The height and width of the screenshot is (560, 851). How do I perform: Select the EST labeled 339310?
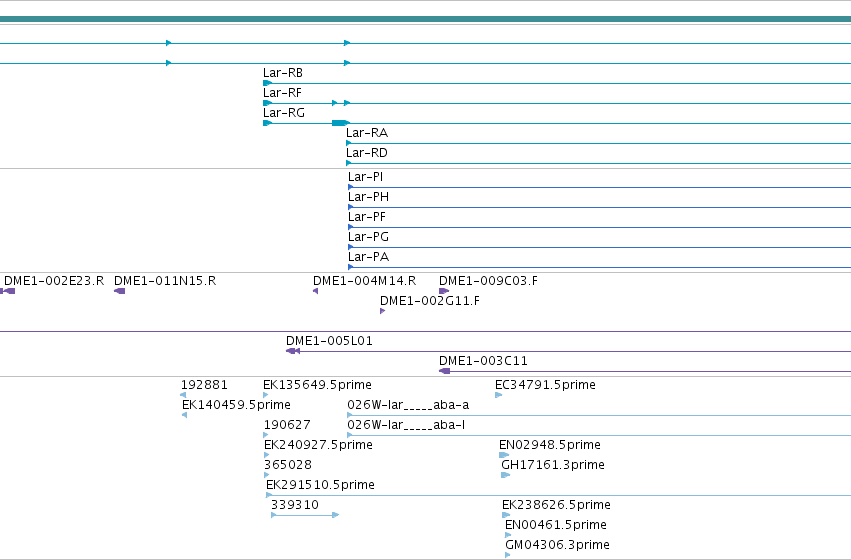[295, 505]
